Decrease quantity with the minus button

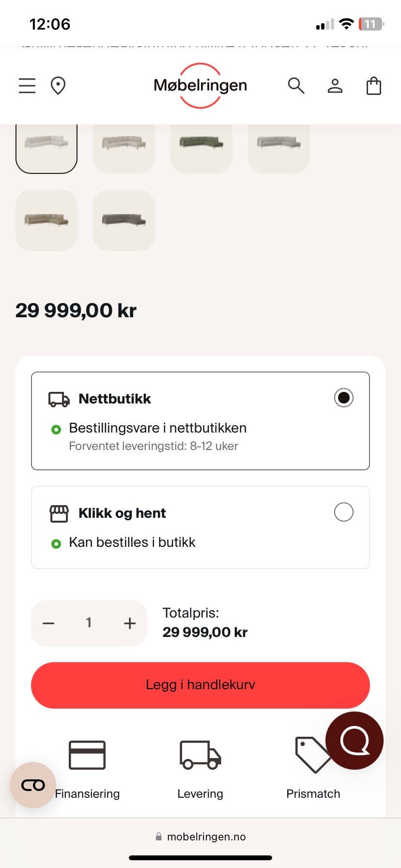tap(48, 623)
